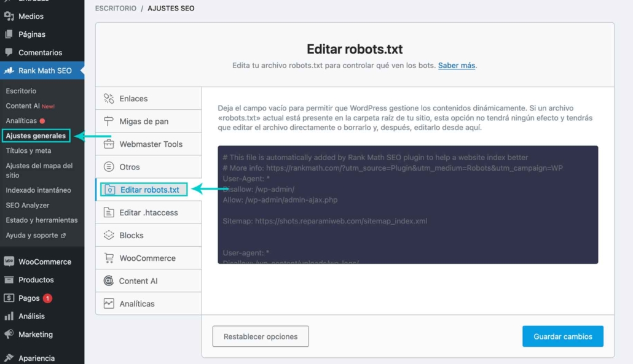633x364 pixels.
Task: Click the WooCommerce cart icon in settings
Action: click(x=109, y=258)
